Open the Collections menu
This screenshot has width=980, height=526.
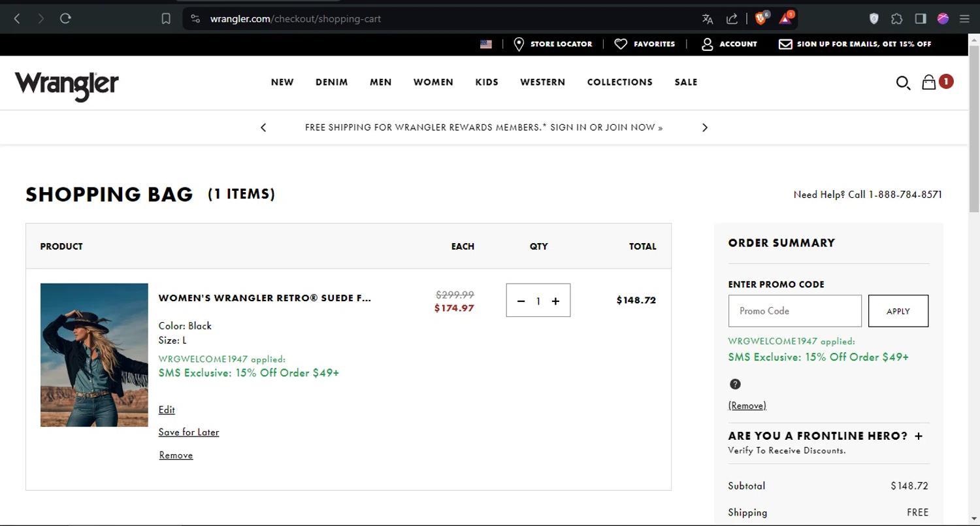620,82
